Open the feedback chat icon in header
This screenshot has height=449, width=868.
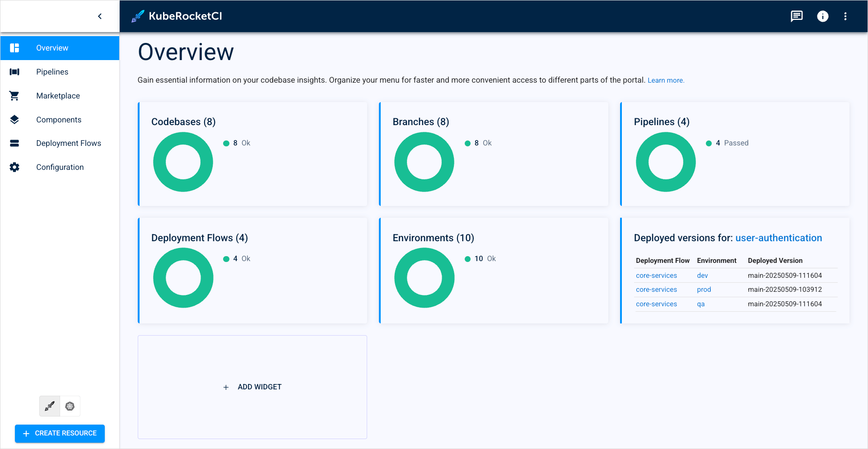click(797, 16)
